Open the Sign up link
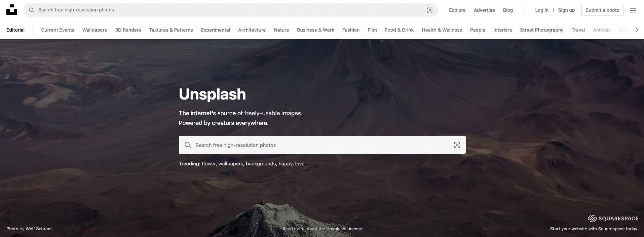The width and height of the screenshot is (644, 237). 566,10
